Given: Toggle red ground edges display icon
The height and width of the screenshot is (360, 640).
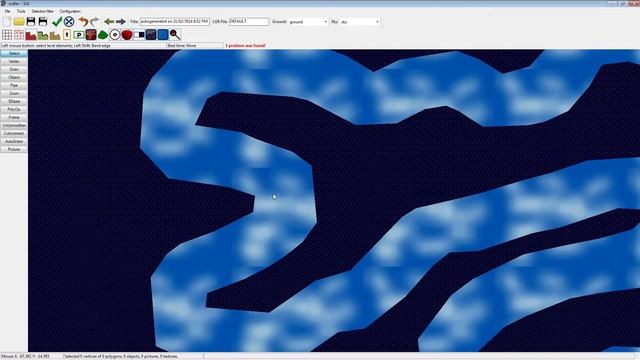Looking at the screenshot, I should point(31,35).
